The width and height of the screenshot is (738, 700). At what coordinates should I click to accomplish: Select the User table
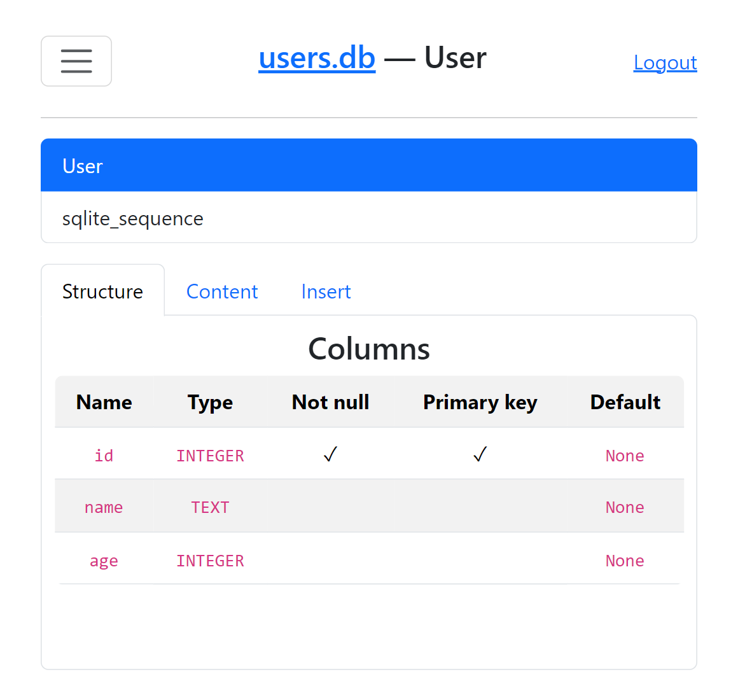tap(82, 165)
